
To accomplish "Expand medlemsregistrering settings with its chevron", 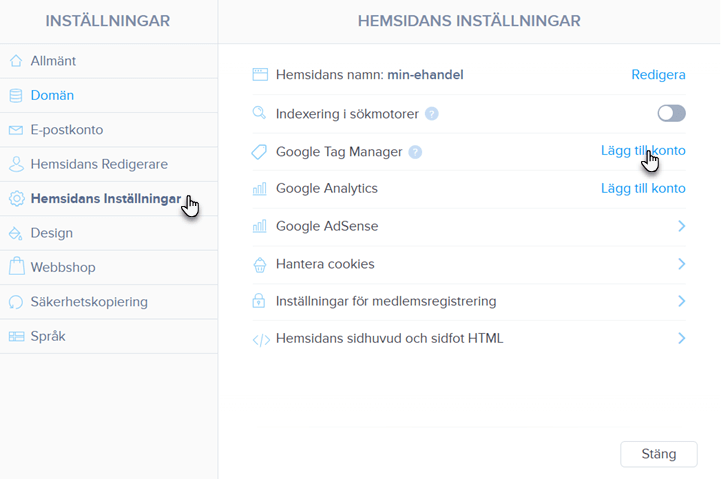I will click(x=681, y=301).
